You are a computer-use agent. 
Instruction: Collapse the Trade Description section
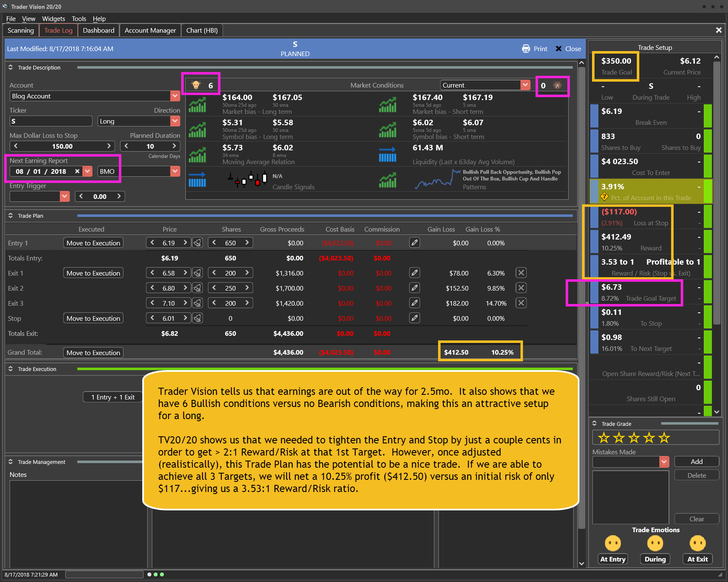[x=11, y=67]
